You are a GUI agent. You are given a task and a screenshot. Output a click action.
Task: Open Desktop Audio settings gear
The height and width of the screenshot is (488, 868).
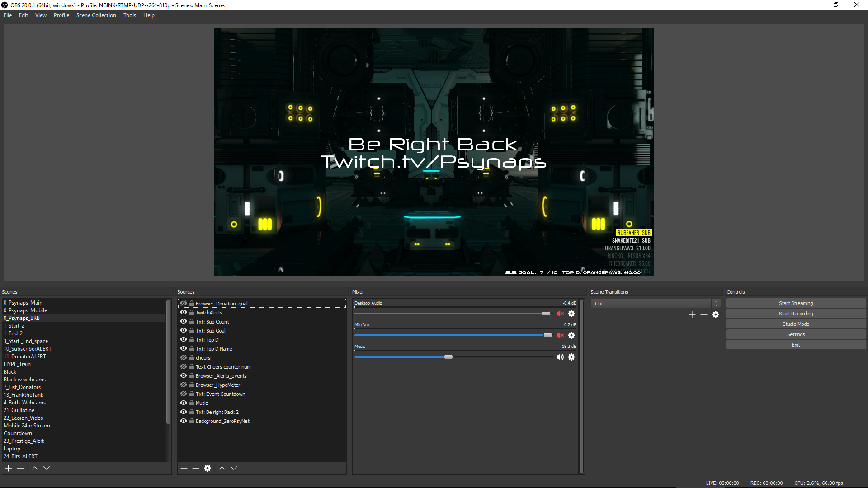571,314
